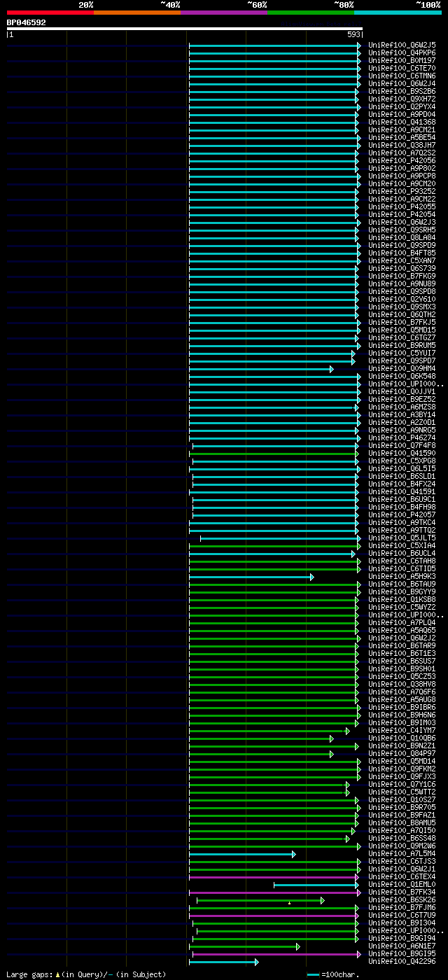Viewport: 448px width, 980px height.
Task: Open hit UniRef100_Q6W2J4
Action: [x=402, y=83]
